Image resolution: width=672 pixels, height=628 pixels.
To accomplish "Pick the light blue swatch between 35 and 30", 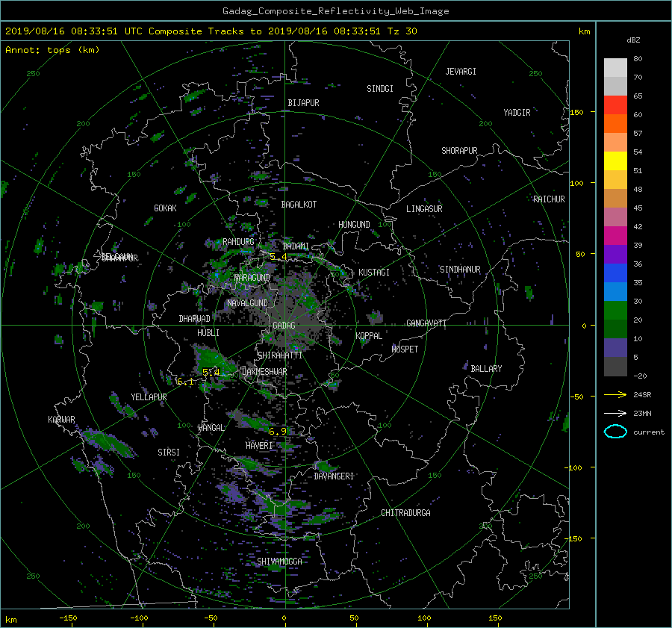I will 615,291.
